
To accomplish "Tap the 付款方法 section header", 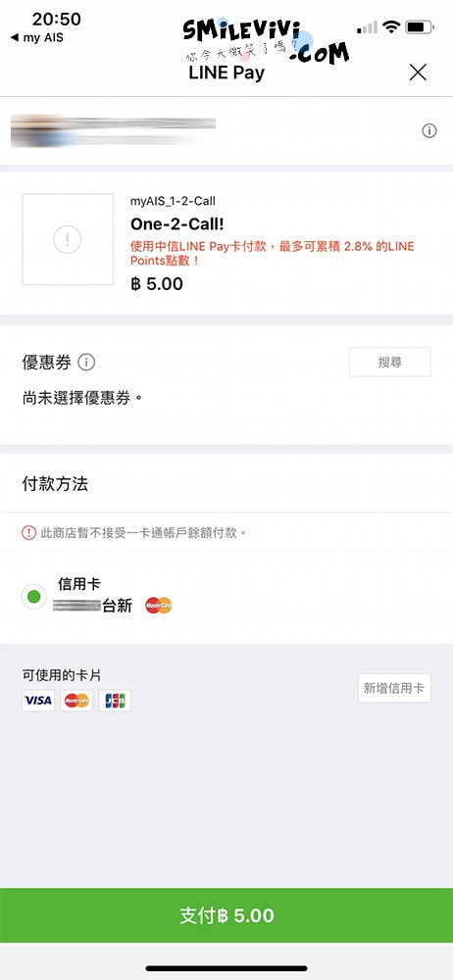I will click(55, 484).
